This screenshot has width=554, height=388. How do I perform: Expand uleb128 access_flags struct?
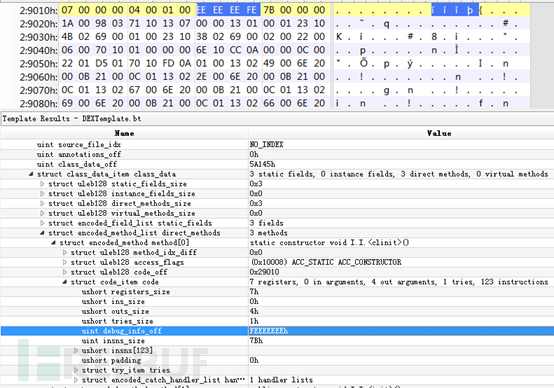point(65,262)
